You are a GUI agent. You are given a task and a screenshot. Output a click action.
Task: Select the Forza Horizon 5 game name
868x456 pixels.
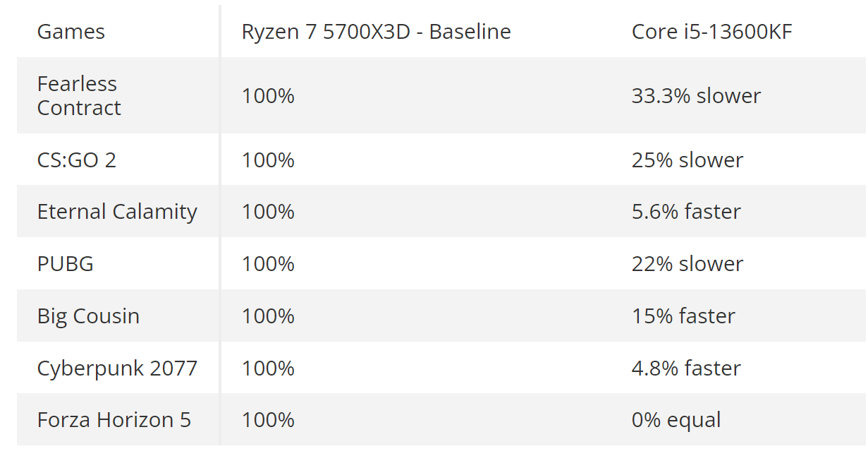pos(114,420)
